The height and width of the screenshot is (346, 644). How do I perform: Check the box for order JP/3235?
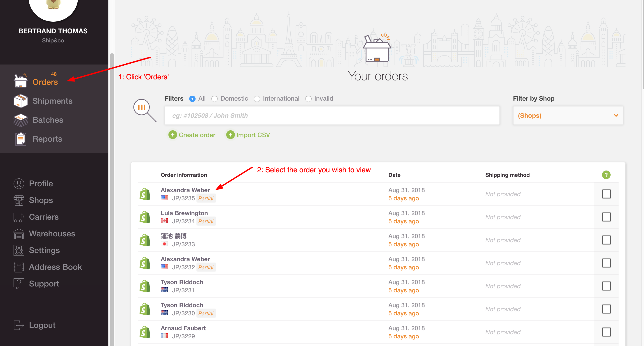click(x=606, y=194)
